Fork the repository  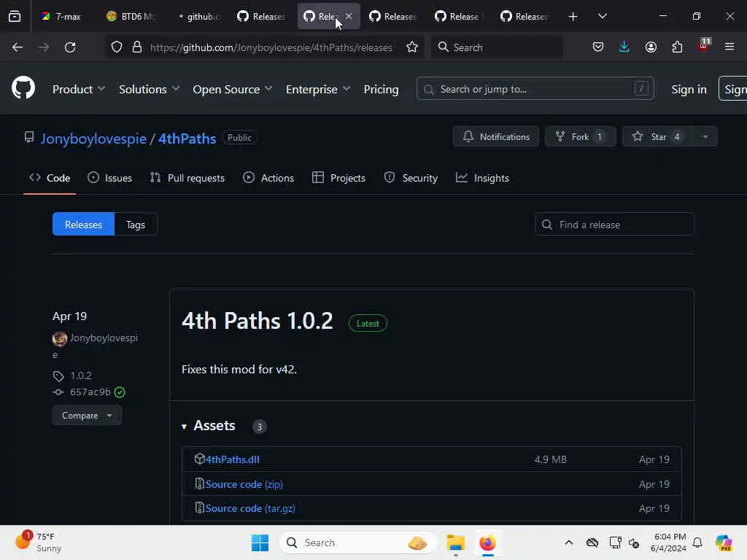coord(580,136)
